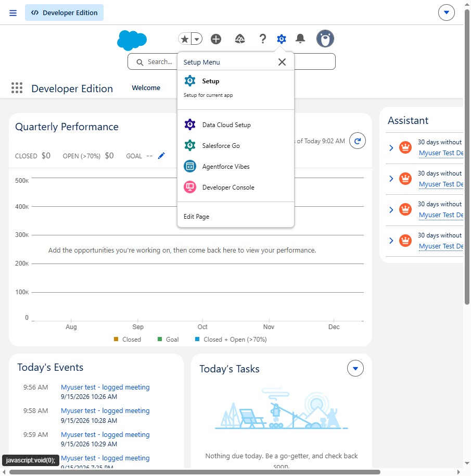Expand the top-right circular dropdown button
Image resolution: width=471 pixels, height=476 pixels.
point(447,12)
